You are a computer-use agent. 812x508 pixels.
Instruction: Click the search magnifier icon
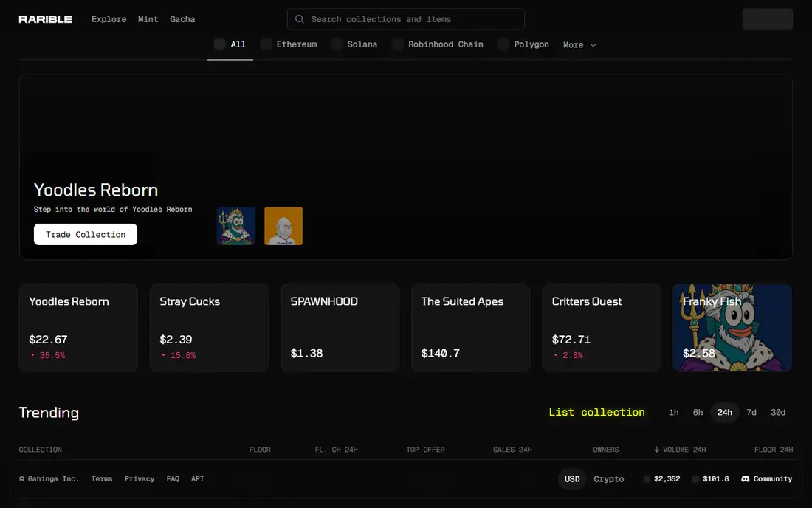coord(299,19)
